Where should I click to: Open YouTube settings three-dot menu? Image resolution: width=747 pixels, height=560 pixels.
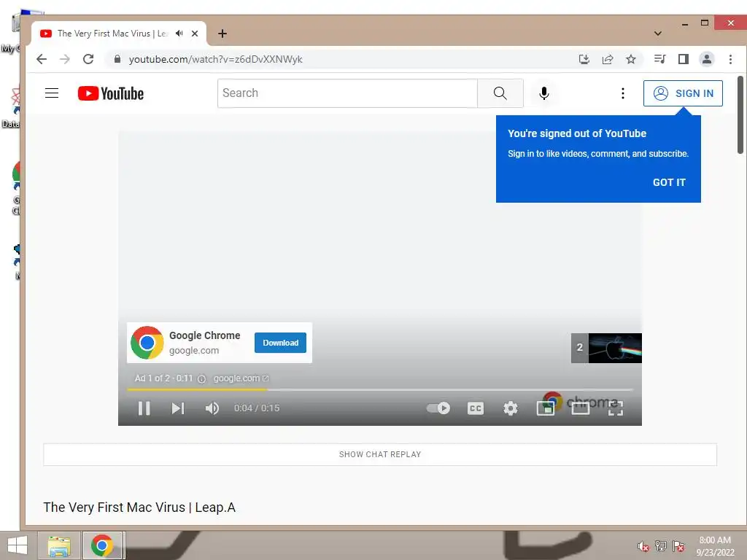point(623,93)
